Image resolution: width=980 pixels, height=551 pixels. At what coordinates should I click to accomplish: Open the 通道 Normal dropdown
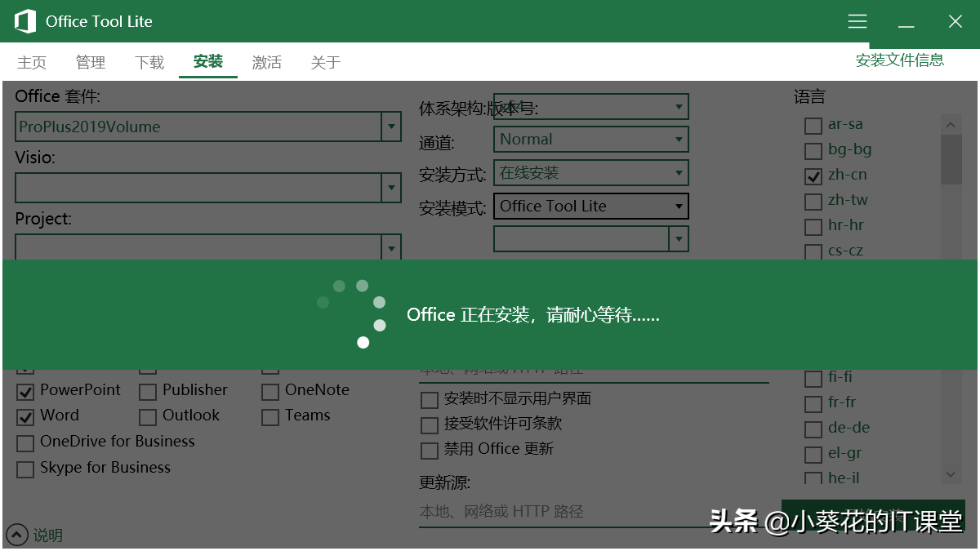(591, 139)
